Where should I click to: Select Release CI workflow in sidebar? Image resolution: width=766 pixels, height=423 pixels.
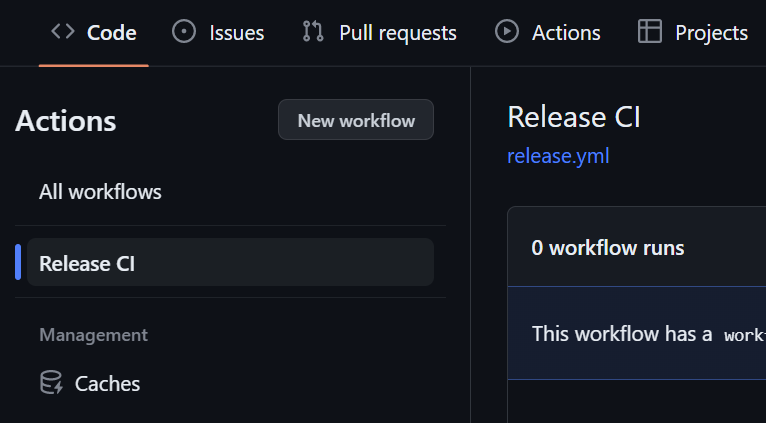point(231,262)
